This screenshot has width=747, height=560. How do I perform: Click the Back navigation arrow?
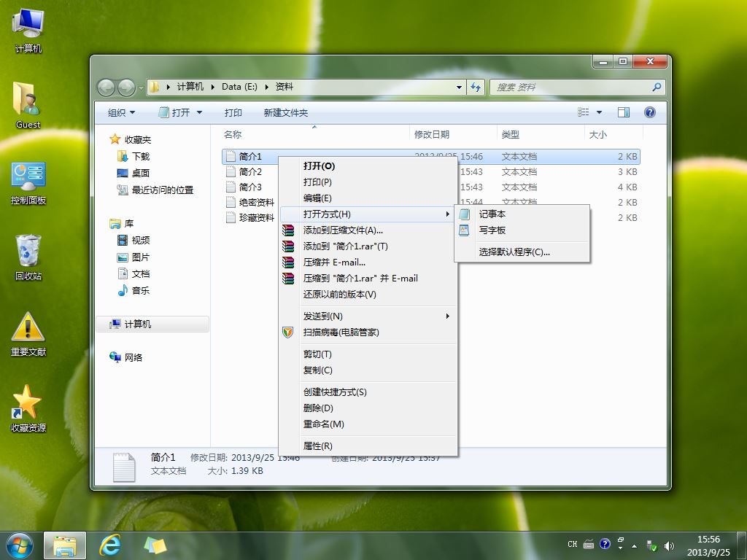(106, 87)
